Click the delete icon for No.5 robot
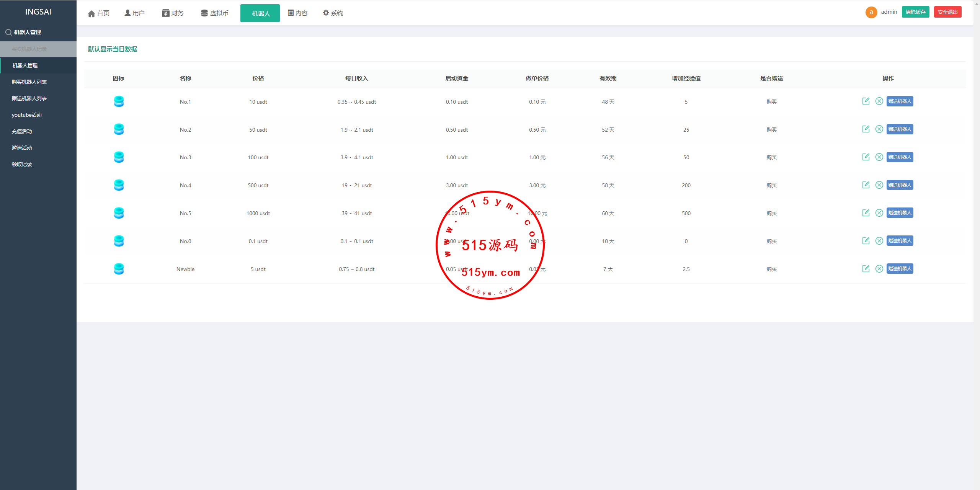Image resolution: width=980 pixels, height=490 pixels. [x=879, y=213]
